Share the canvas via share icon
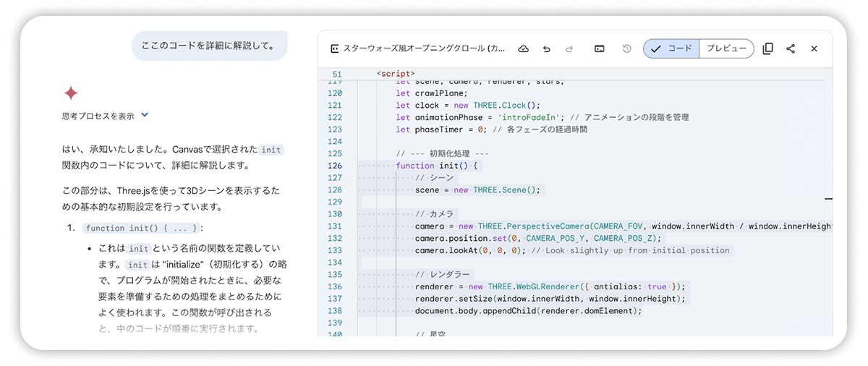Viewport: 868px width, 366px height. (791, 48)
